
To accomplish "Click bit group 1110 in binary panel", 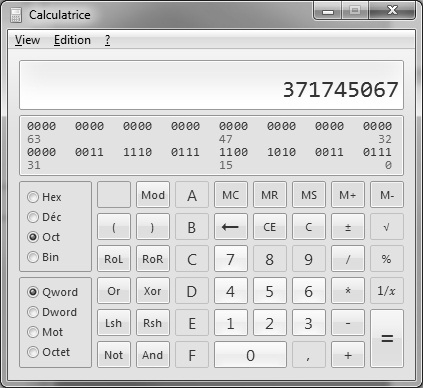I will pos(137,152).
